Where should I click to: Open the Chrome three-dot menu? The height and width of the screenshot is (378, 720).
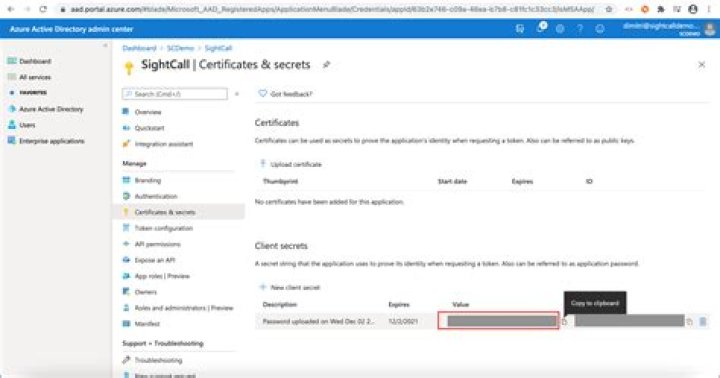(x=709, y=9)
